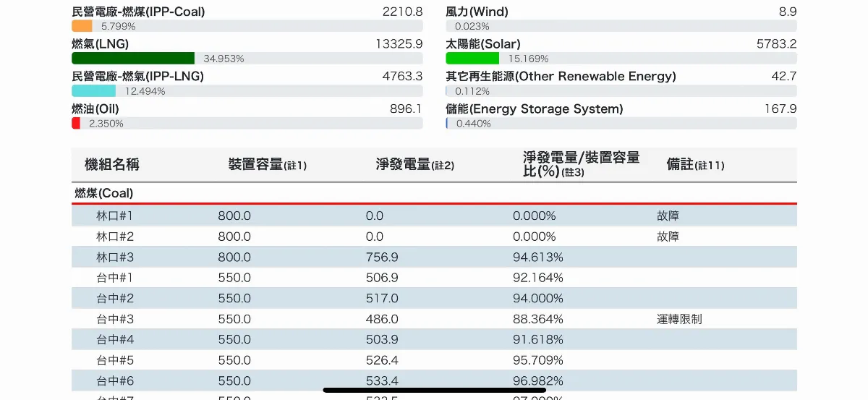The image size is (868, 400).
Task: Click the IPP-LNG value 4763.3
Action: (402, 77)
